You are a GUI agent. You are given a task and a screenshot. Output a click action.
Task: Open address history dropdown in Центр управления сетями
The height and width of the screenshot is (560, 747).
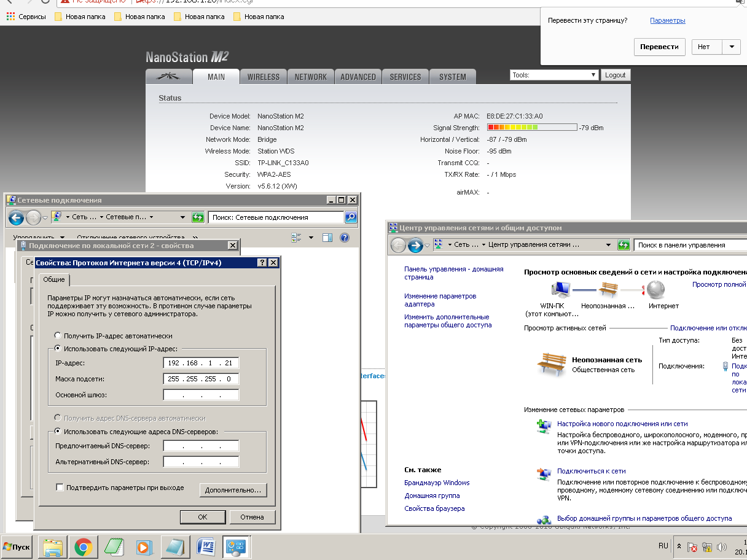[609, 245]
